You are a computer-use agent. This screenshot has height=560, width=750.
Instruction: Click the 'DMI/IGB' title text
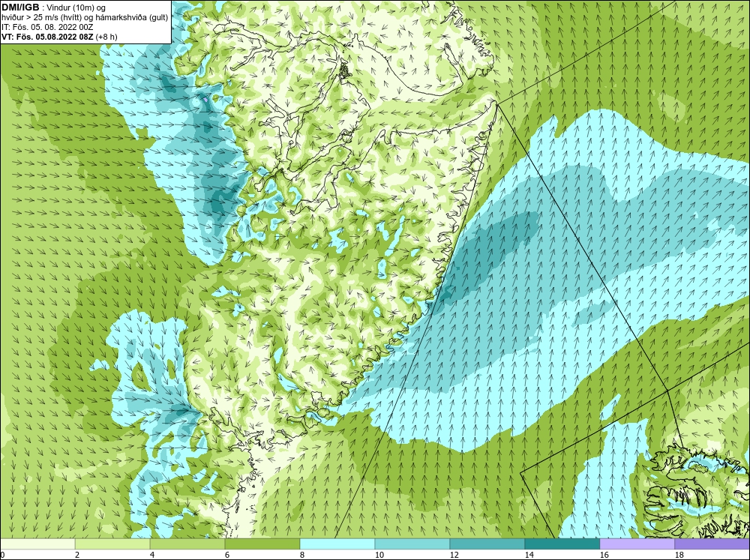20,7
